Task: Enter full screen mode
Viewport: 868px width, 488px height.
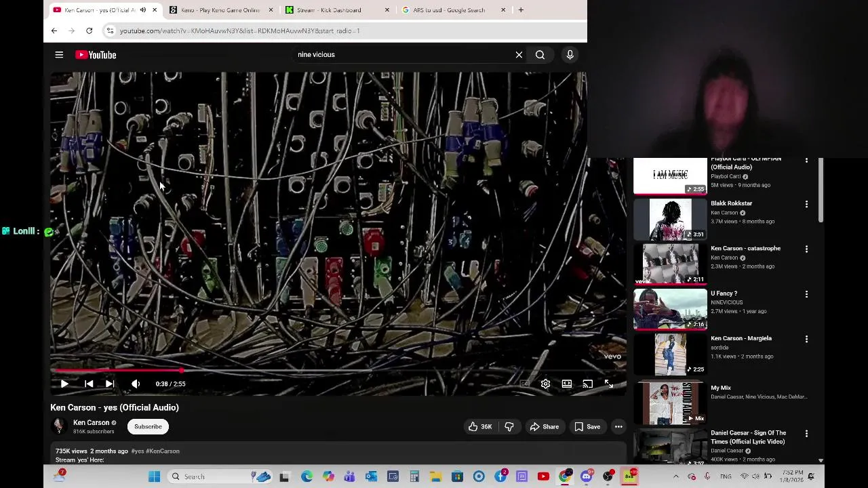Action: [609, 384]
